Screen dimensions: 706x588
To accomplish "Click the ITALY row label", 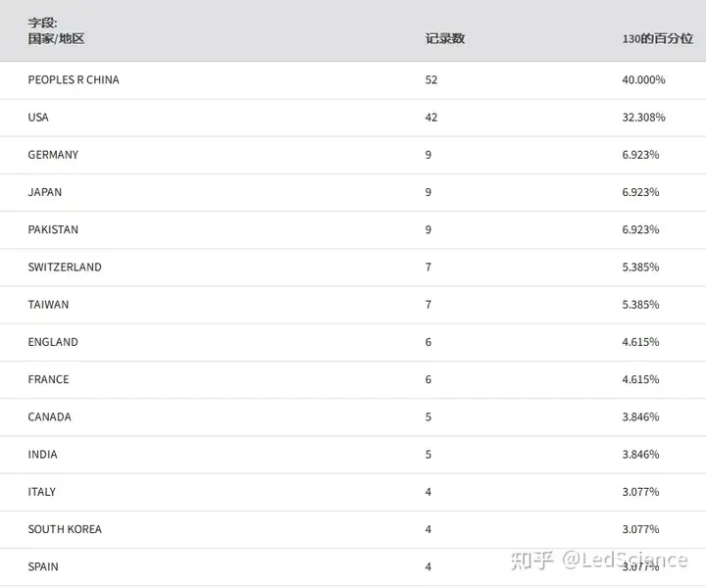I will [41, 492].
